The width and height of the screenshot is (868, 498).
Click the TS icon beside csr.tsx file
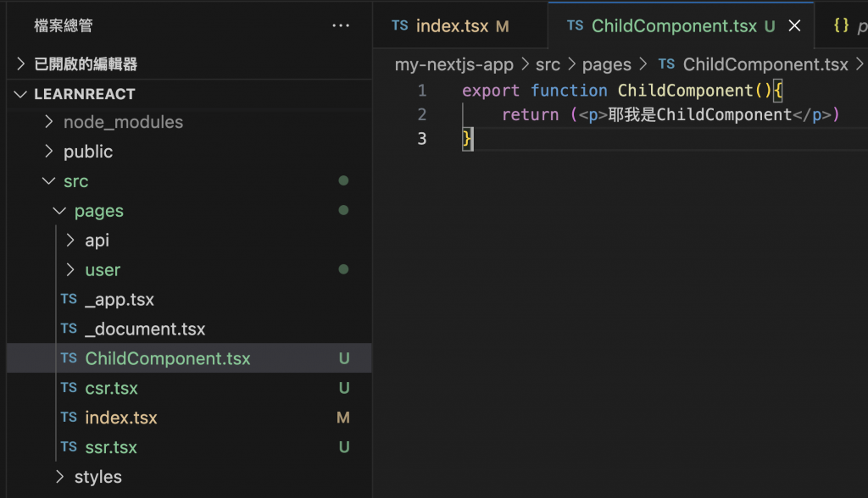click(x=69, y=388)
